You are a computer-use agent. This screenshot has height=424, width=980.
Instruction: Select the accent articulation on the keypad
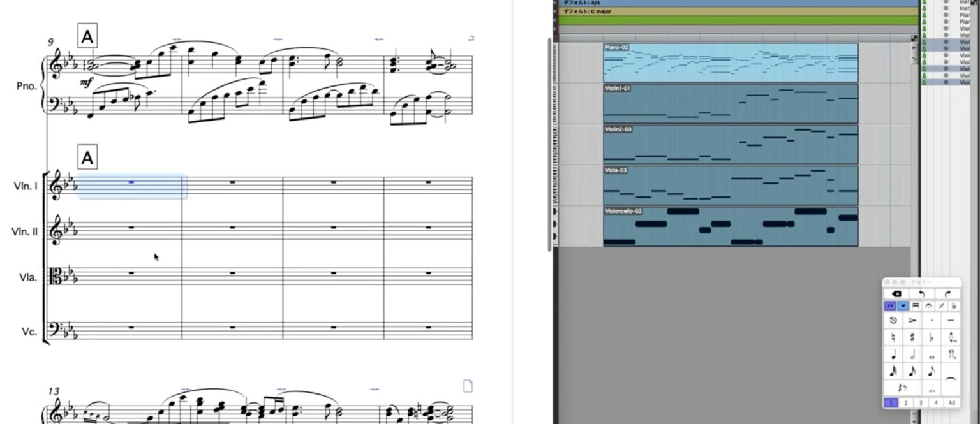tap(912, 320)
